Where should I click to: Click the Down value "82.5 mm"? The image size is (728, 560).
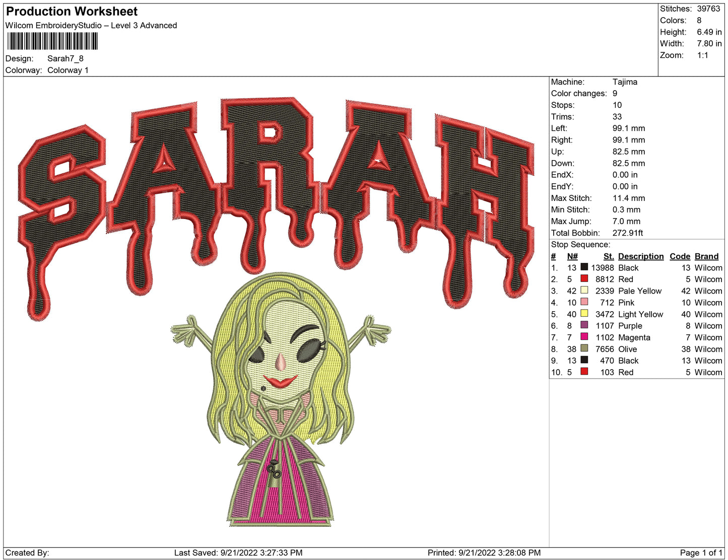[x=629, y=163]
